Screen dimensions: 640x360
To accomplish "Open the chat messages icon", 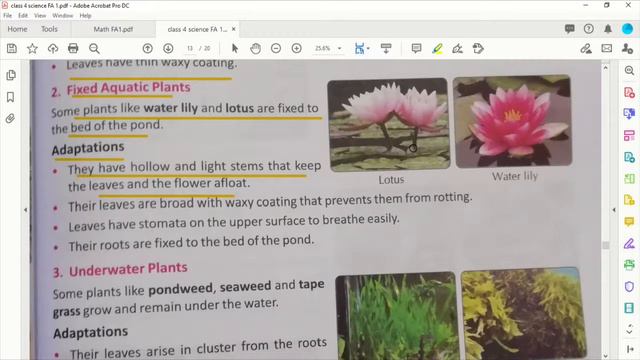I will click(569, 29).
